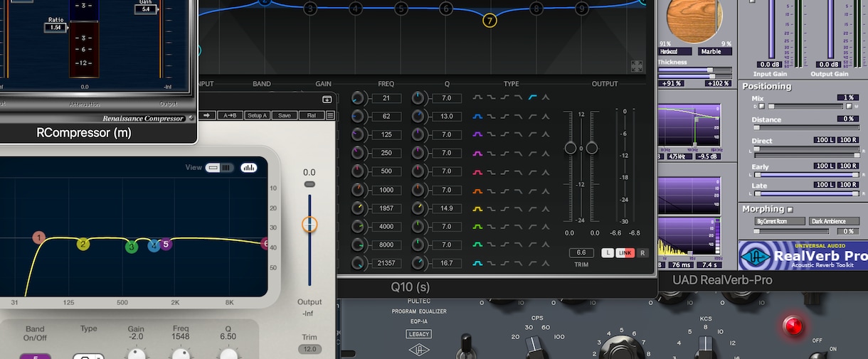Image resolution: width=868 pixels, height=359 pixels.
Task: Click Save in the Waves toolbar
Action: coord(284,115)
